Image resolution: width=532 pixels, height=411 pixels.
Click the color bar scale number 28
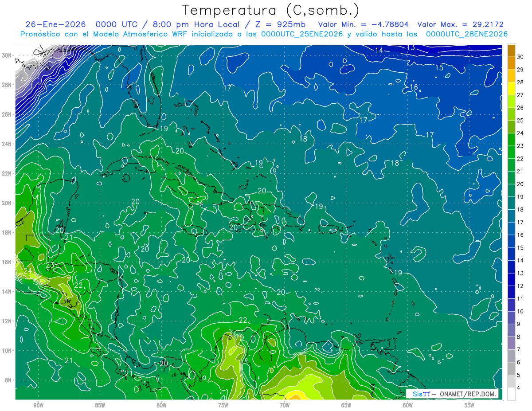pos(520,82)
